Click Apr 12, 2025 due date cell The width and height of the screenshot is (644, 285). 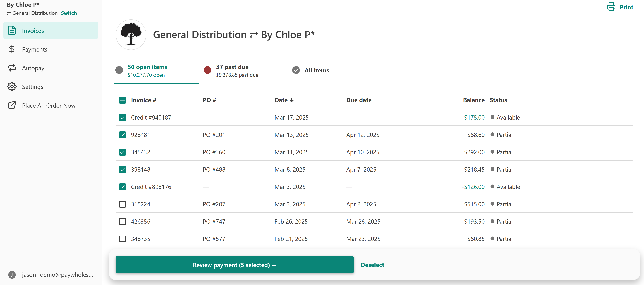tap(363, 135)
